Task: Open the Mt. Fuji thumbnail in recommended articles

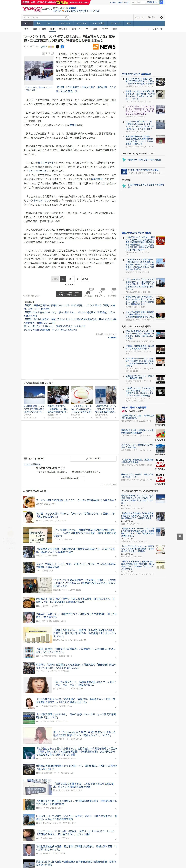Action: pyautogui.click(x=34, y=395)
